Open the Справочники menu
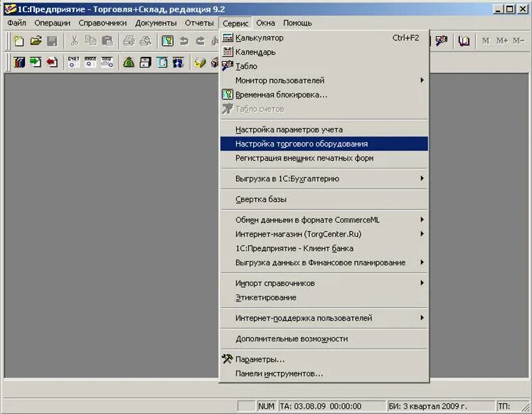532x414 pixels. (x=102, y=23)
